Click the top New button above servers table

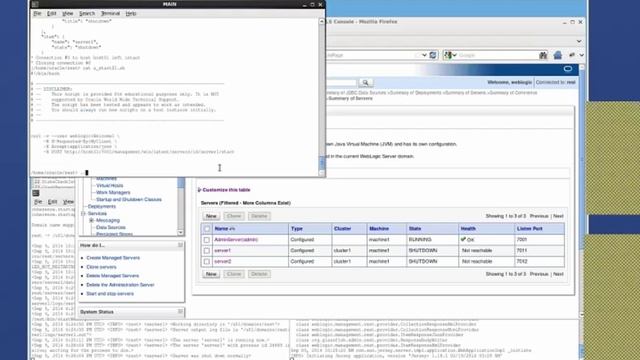click(x=211, y=216)
